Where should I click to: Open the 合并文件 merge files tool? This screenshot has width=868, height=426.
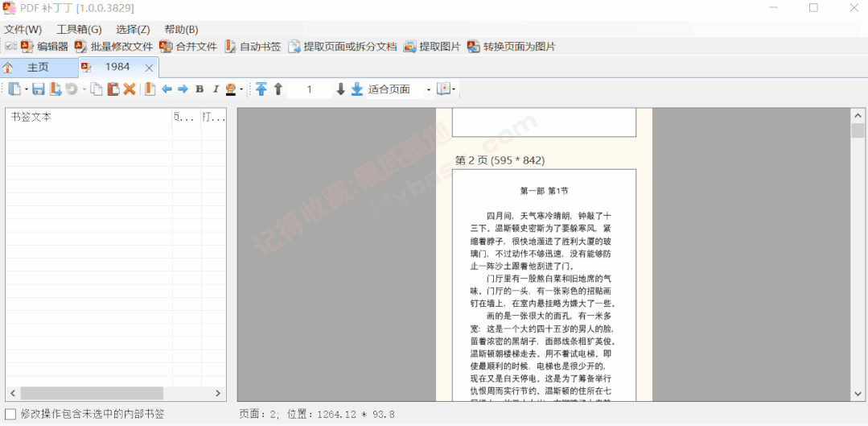coord(188,47)
